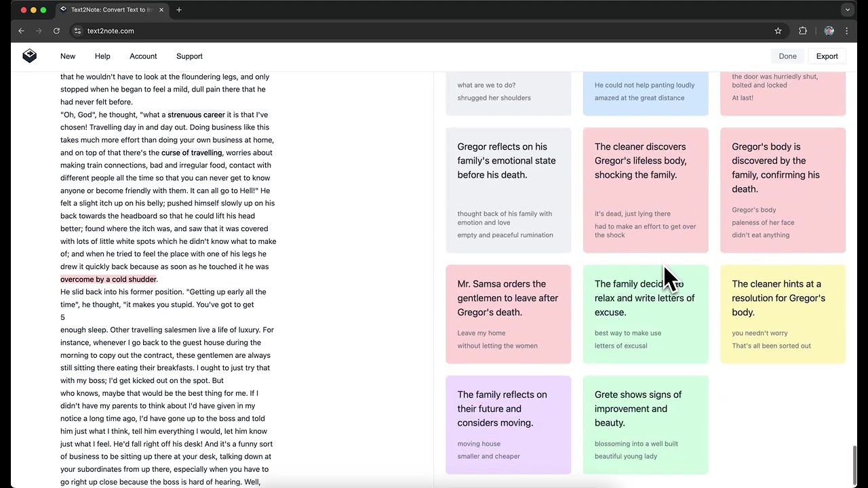Image resolution: width=868 pixels, height=488 pixels.
Task: Click quote 'Leave my home'
Action: [481, 333]
